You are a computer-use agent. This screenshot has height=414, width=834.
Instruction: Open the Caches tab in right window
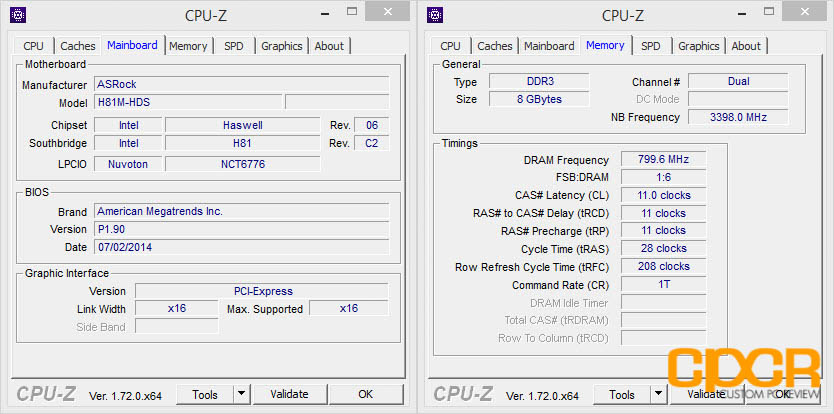(x=495, y=46)
